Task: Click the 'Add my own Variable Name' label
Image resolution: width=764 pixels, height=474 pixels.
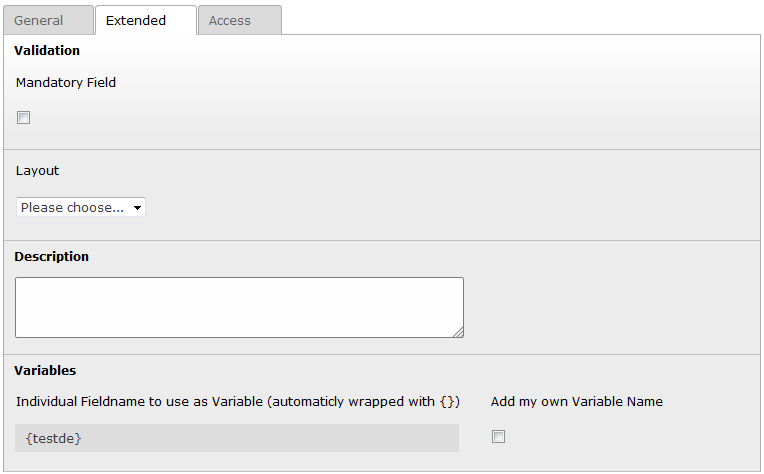Action: tap(577, 402)
